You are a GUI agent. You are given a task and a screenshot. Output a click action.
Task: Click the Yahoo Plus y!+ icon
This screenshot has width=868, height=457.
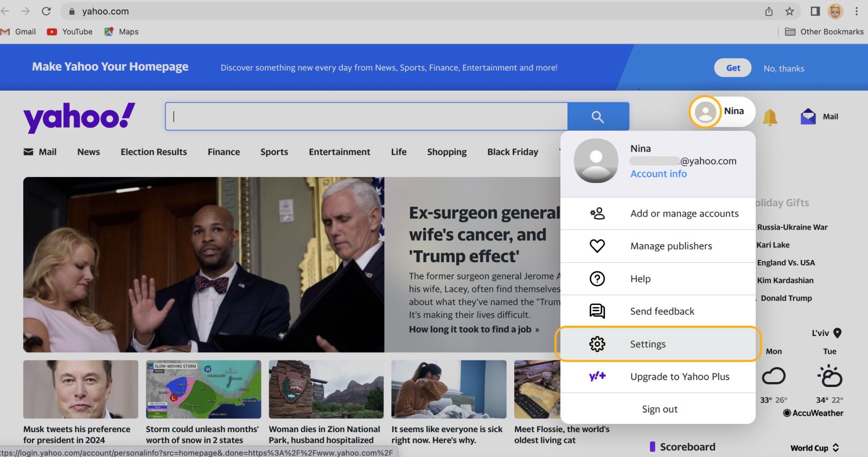click(x=597, y=376)
